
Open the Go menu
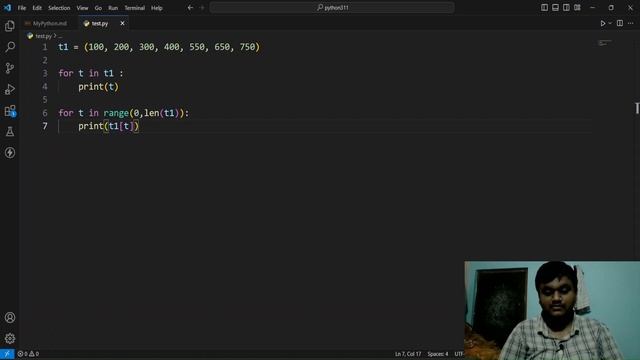(x=98, y=8)
